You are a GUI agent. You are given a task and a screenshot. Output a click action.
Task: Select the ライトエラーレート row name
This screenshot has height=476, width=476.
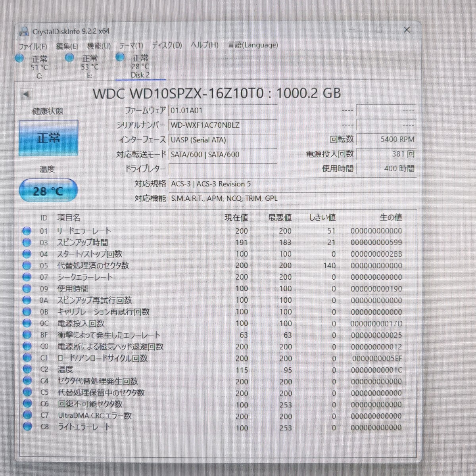(x=84, y=427)
